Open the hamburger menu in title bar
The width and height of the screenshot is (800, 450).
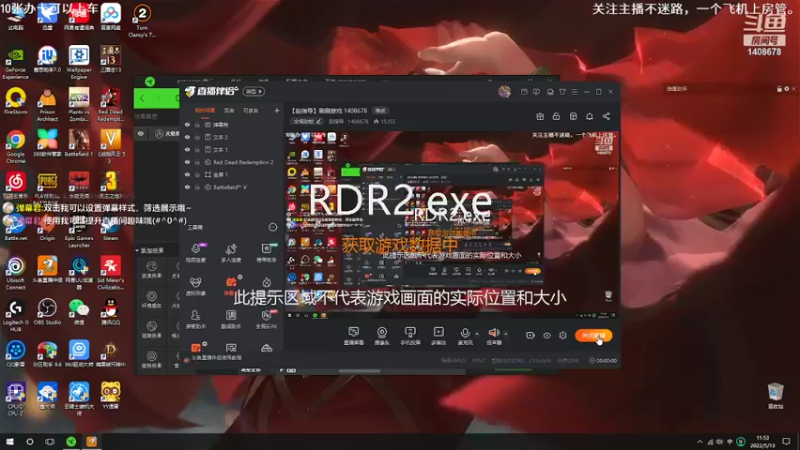pos(574,92)
